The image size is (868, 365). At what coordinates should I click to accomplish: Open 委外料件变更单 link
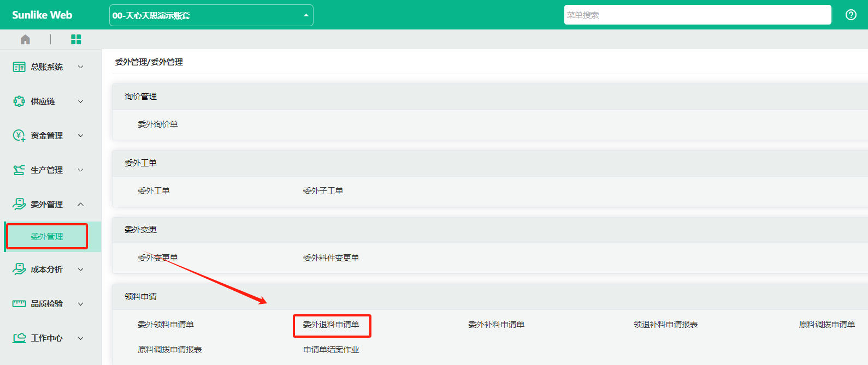click(331, 258)
